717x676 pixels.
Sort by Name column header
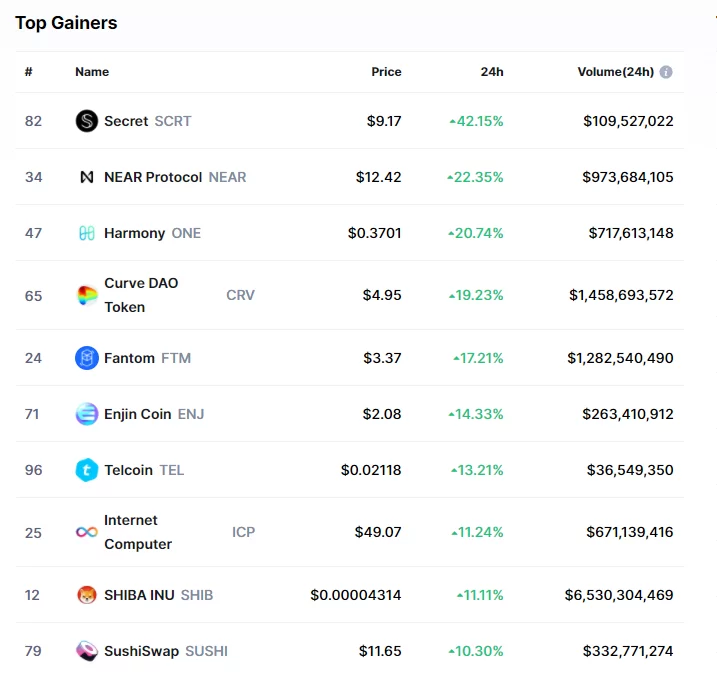click(x=92, y=72)
